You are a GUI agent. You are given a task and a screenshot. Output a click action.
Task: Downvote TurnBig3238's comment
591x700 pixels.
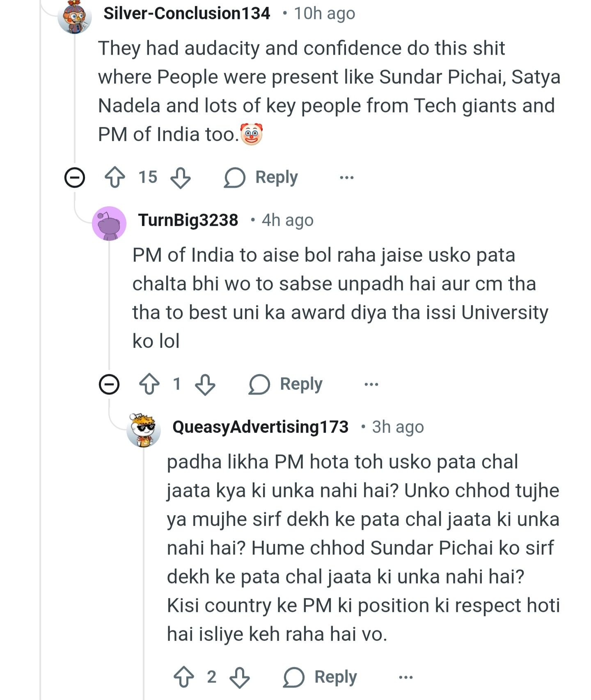pos(205,384)
